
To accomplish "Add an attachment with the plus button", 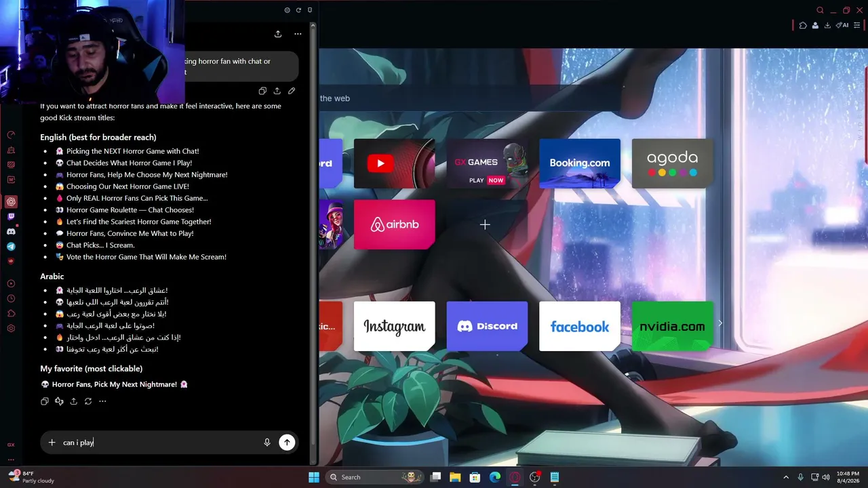I will pos(52,443).
